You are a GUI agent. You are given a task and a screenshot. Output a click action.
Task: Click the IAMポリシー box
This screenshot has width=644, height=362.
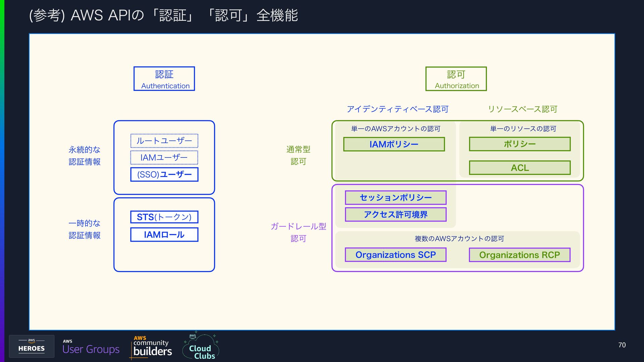click(x=394, y=144)
